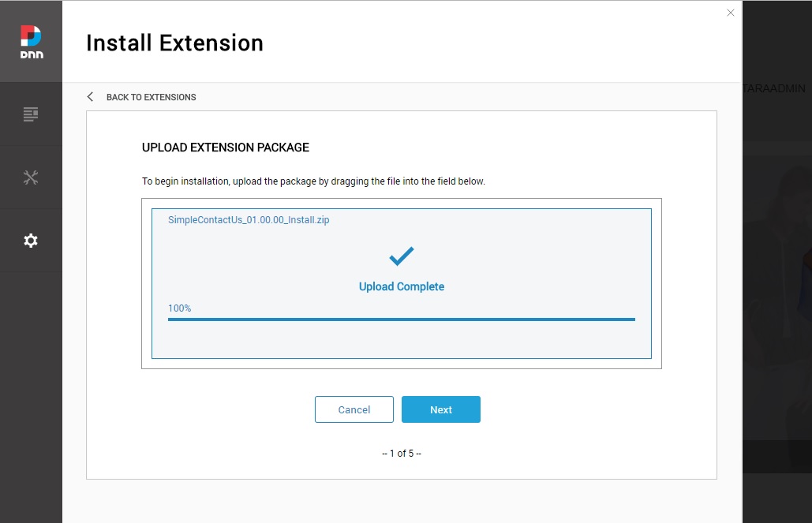Click the 100% progress label
This screenshot has height=523, width=812.
tap(179, 308)
